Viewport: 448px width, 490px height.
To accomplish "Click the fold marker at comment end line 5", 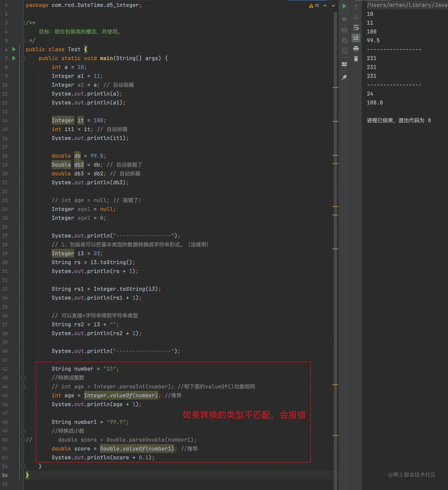I will 23,41.
